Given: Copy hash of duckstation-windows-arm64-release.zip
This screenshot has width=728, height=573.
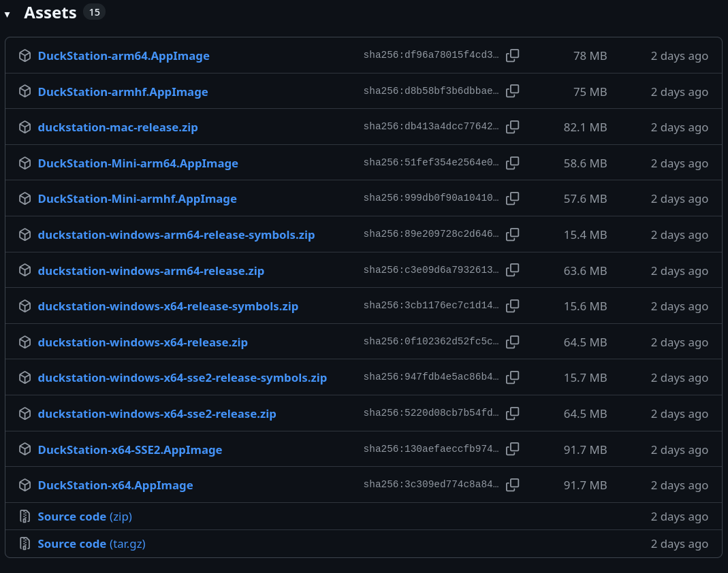Looking at the screenshot, I should [x=513, y=270].
